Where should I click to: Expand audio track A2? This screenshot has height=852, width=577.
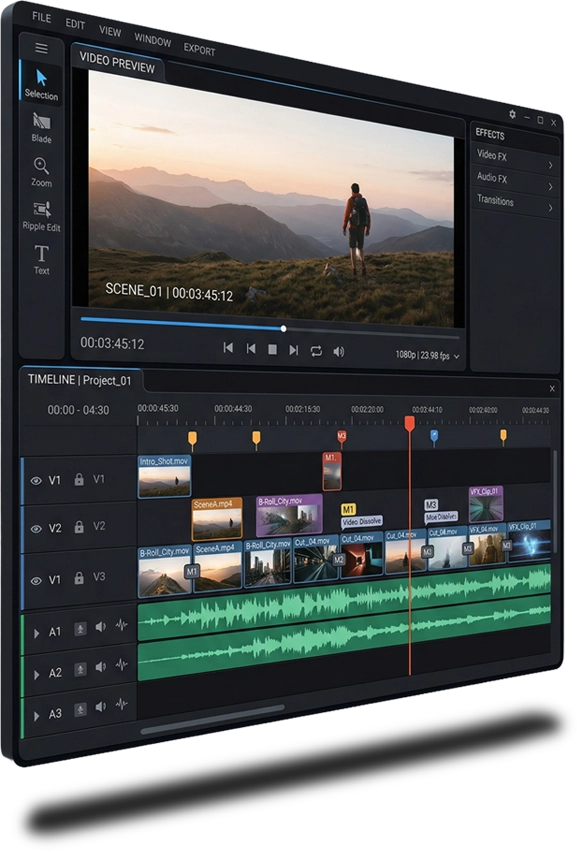[36, 675]
